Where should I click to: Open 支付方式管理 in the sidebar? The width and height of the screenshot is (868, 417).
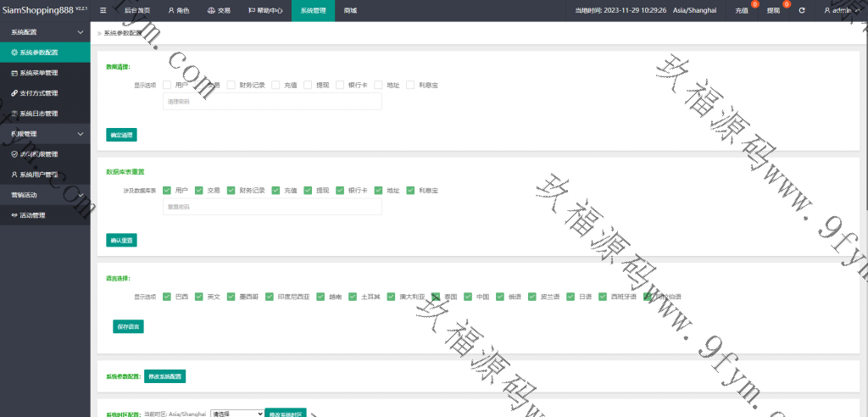pos(38,93)
